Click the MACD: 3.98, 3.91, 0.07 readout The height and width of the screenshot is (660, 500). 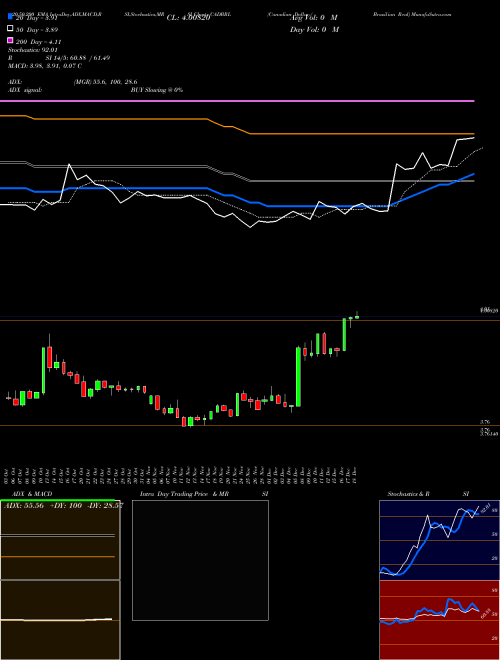45,66
